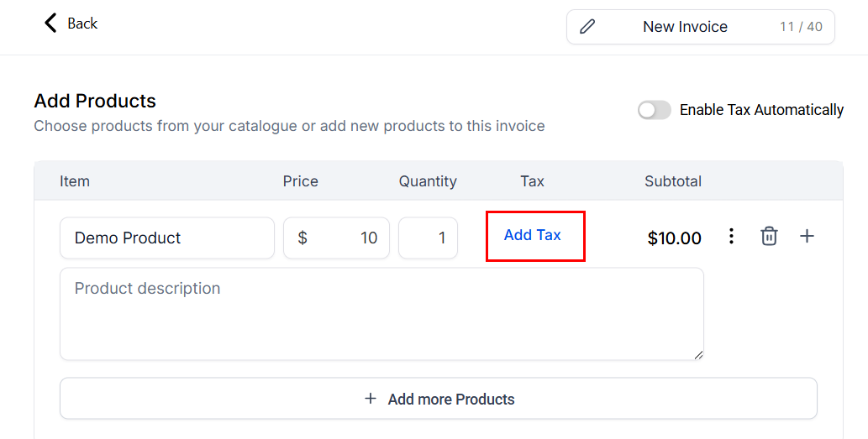Image resolution: width=868 pixels, height=439 pixels.
Task: Click the Back arrow icon
Action: coord(51,23)
